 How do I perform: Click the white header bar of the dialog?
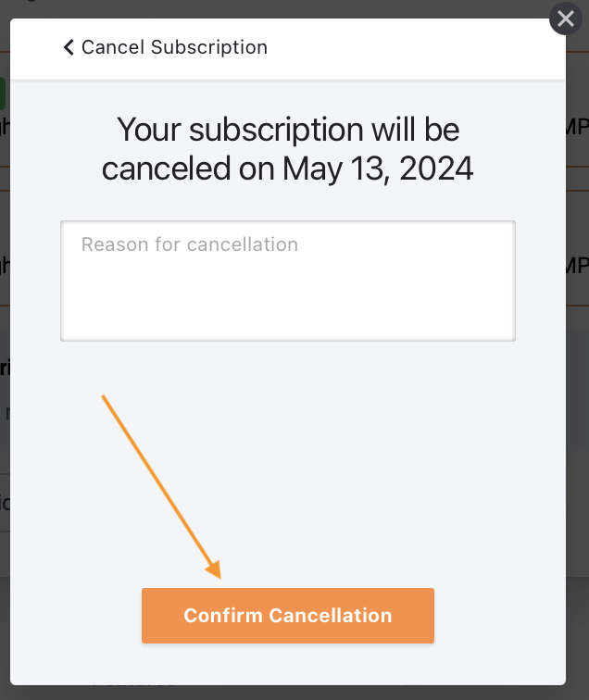click(417, 48)
